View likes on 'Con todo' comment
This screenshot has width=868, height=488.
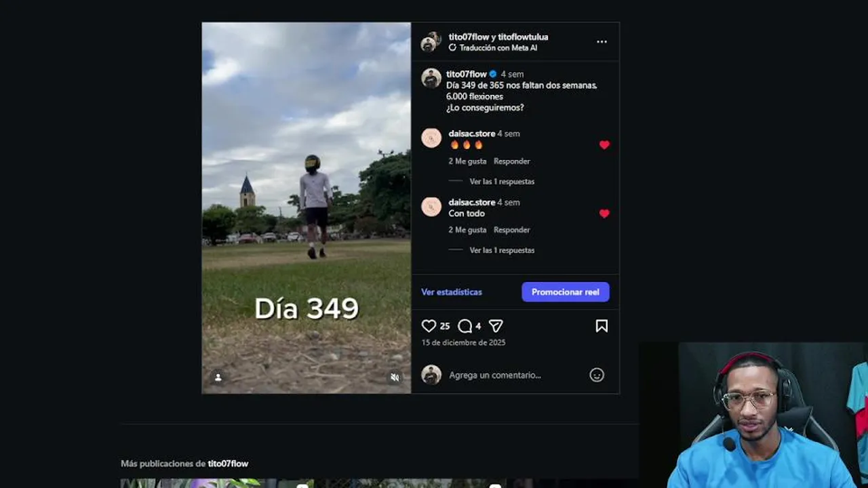pyautogui.click(x=467, y=230)
